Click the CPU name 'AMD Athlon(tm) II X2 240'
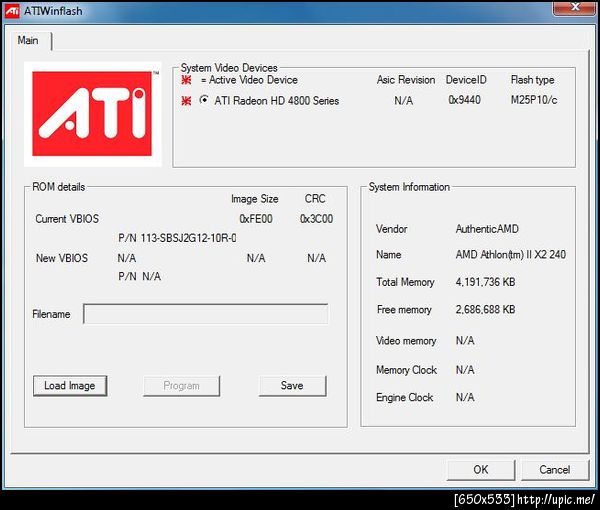Image resolution: width=600 pixels, height=510 pixels. click(x=510, y=254)
